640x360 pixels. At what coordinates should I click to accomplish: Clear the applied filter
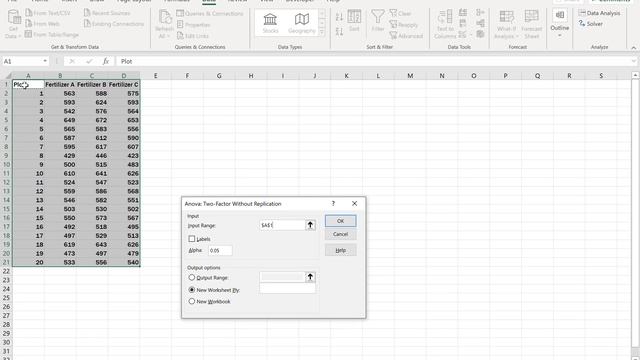400,13
